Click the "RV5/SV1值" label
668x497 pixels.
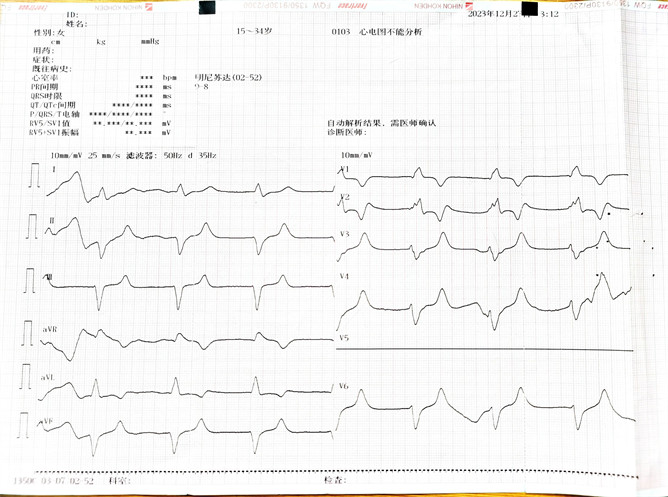[x=49, y=123]
